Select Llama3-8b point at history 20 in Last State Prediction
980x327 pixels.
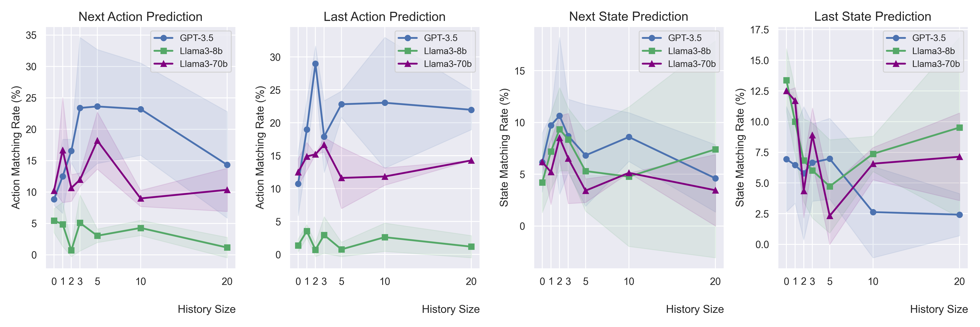click(960, 128)
